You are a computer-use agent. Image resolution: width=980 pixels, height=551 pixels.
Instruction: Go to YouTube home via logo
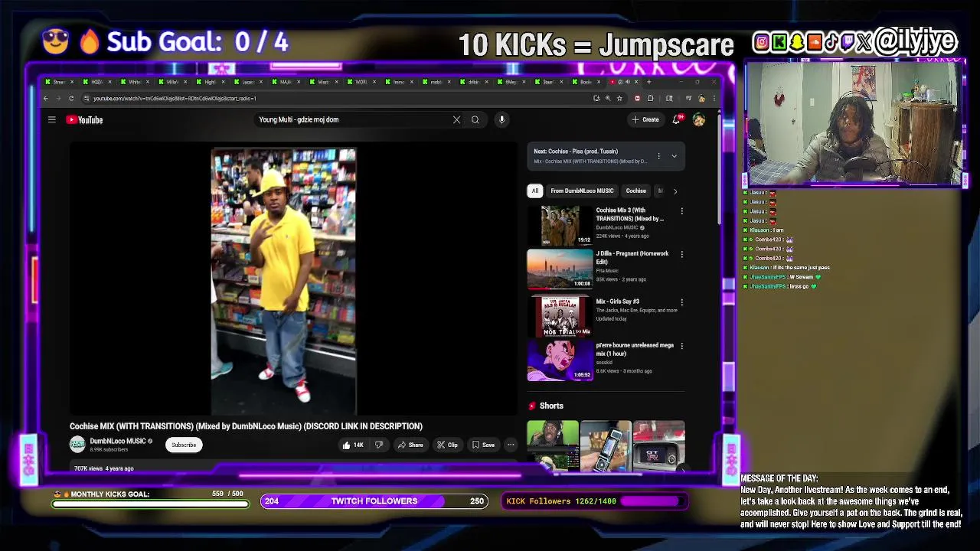coord(84,119)
